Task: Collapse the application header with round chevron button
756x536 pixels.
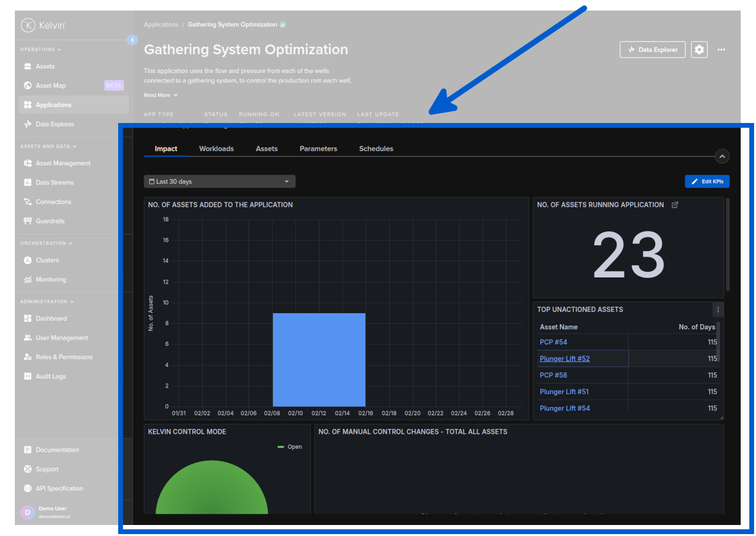Action: tap(722, 156)
